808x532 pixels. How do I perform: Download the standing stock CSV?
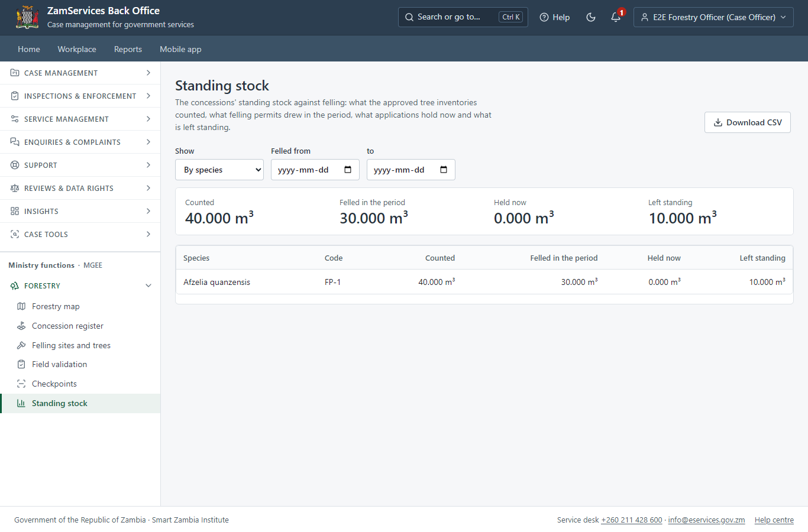748,122
